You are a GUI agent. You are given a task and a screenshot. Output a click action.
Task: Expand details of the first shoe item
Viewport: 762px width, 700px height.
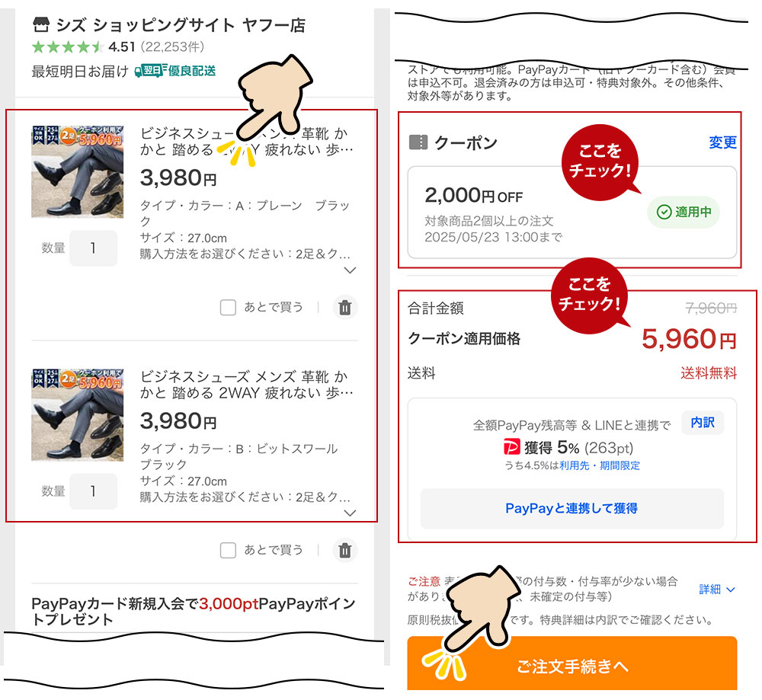point(350,270)
